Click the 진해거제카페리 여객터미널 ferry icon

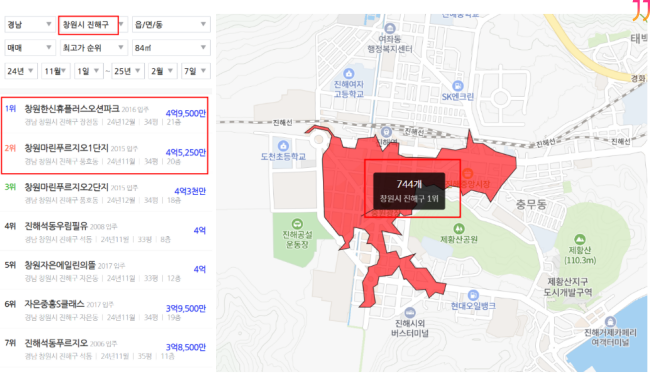click(610, 321)
